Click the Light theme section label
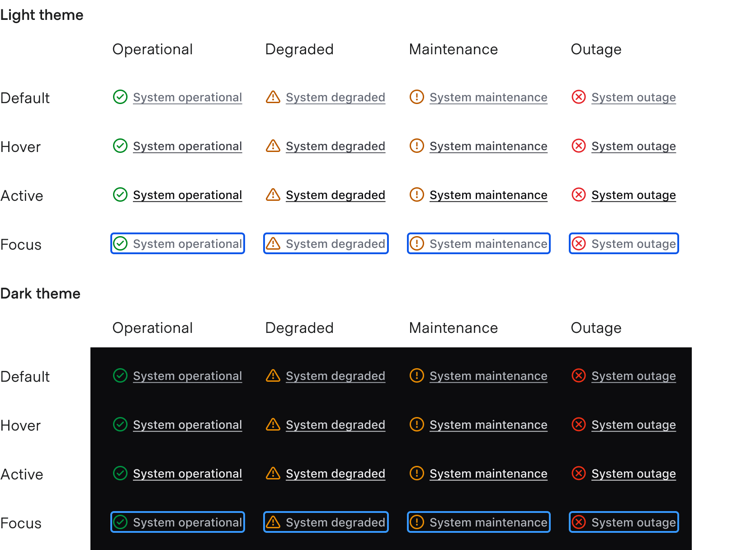This screenshot has width=756, height=550. click(42, 14)
